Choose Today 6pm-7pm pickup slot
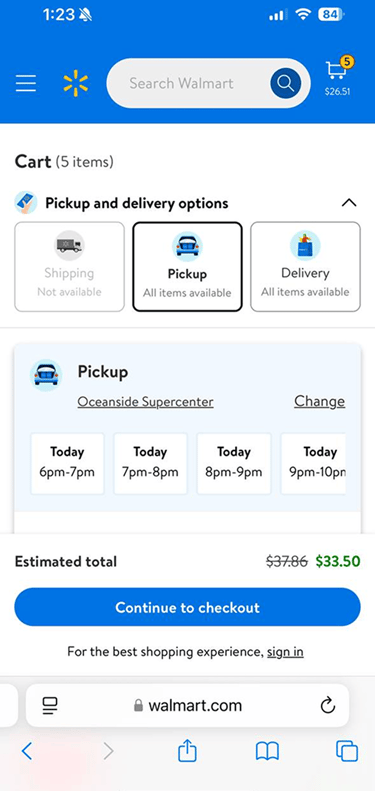 67,463
